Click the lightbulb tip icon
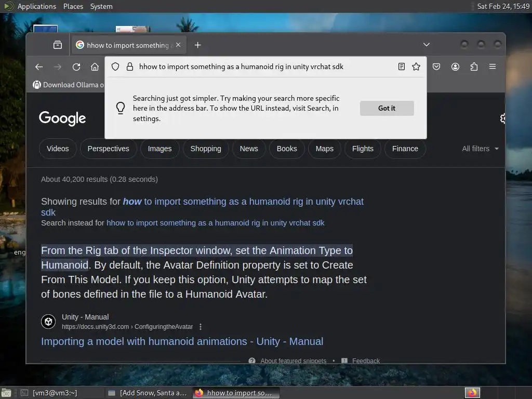 (x=121, y=108)
